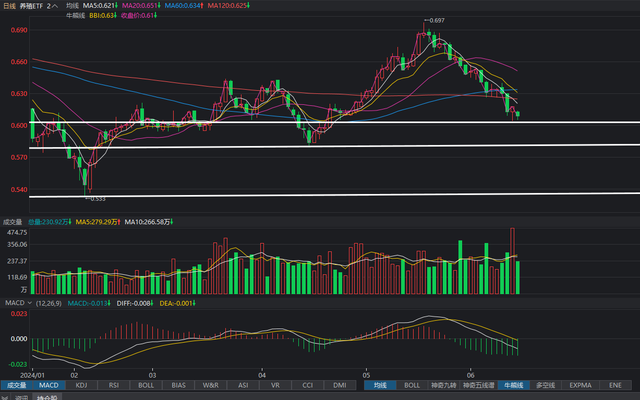Screen dimensions: 640x400
Task: Enable the 多空线 overlay
Action: coord(545,385)
